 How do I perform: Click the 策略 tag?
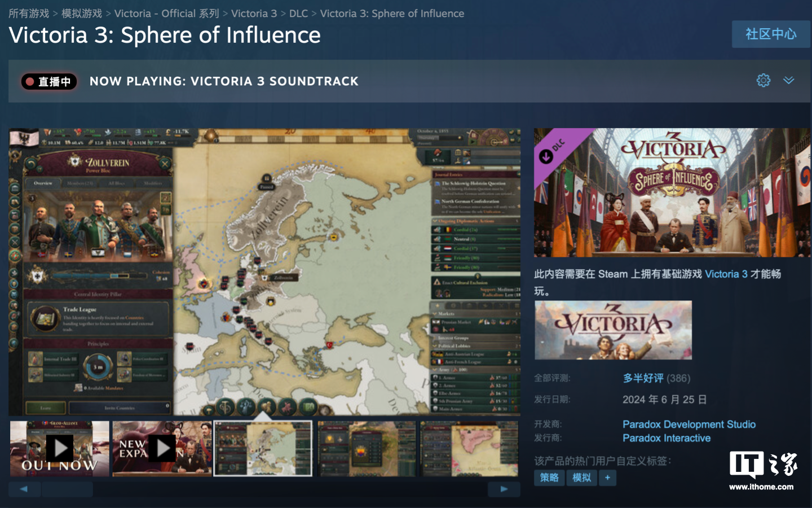click(549, 478)
